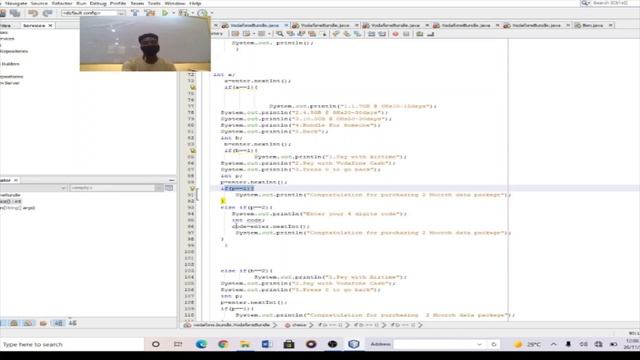Click the Find Selection magnifier in editor toolbar

click(x=280, y=34)
